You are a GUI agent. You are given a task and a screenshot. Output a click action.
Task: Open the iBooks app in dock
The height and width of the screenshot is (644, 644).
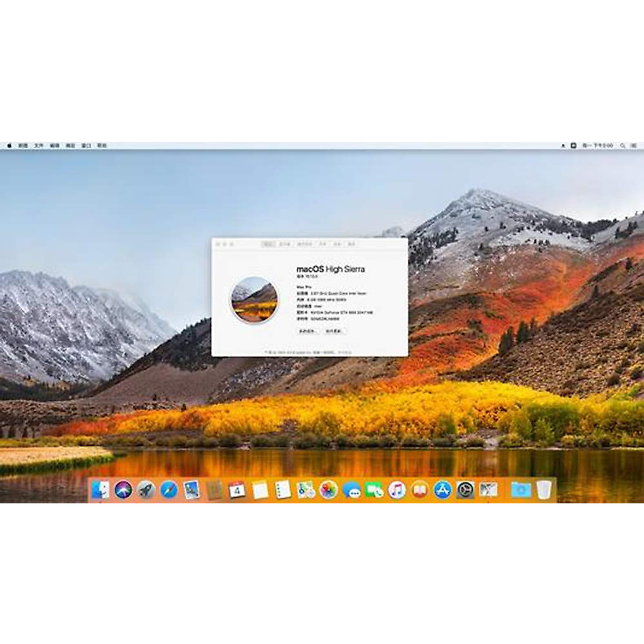point(420,489)
